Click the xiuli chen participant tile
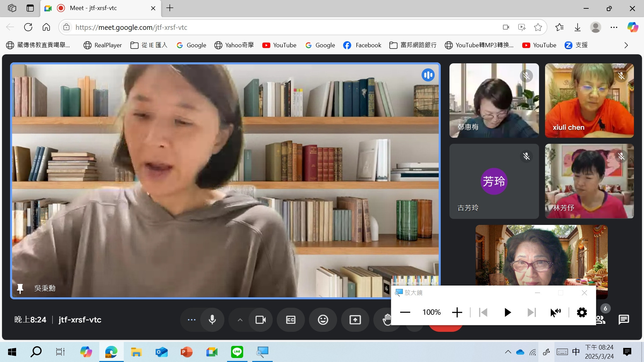The width and height of the screenshot is (644, 362). pyautogui.click(x=589, y=101)
